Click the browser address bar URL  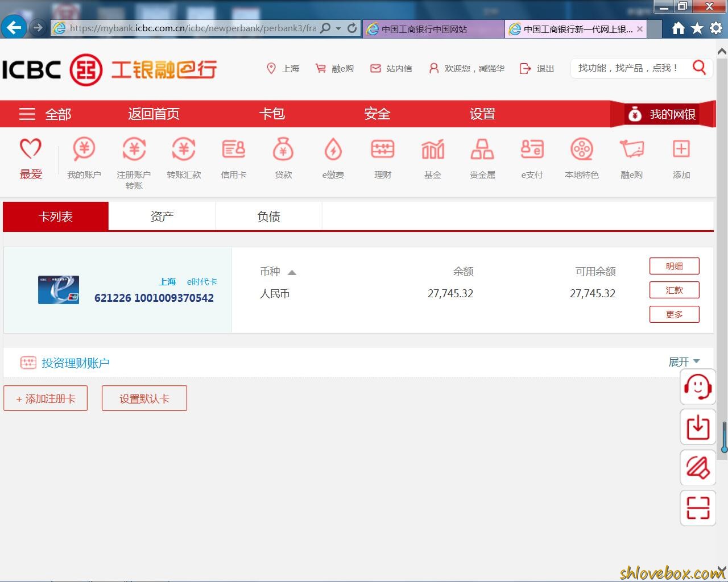[x=192, y=28]
